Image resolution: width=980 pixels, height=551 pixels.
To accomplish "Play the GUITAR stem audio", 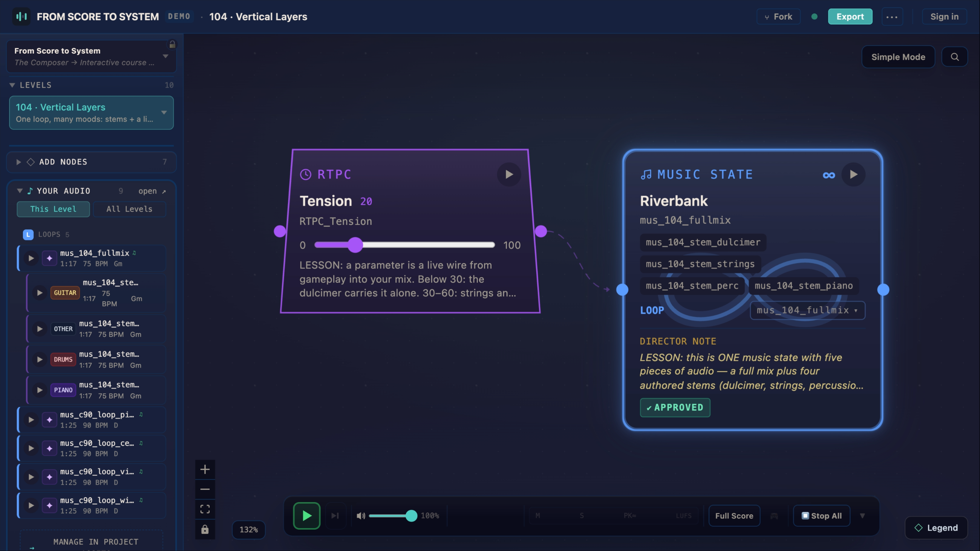I will coord(39,293).
